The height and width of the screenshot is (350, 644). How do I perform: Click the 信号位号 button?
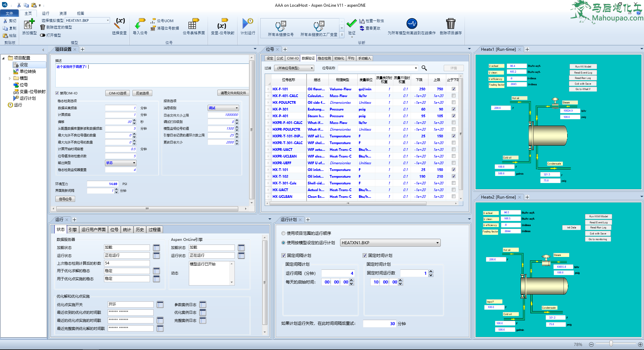point(65,199)
